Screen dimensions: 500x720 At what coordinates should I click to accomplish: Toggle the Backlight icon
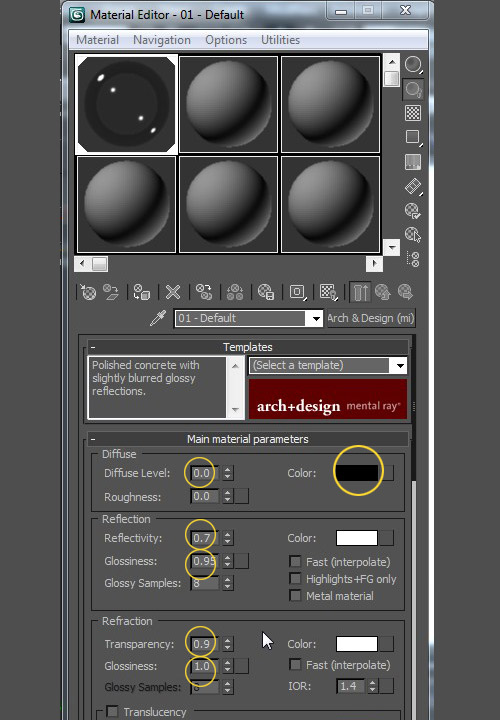pyautogui.click(x=413, y=89)
